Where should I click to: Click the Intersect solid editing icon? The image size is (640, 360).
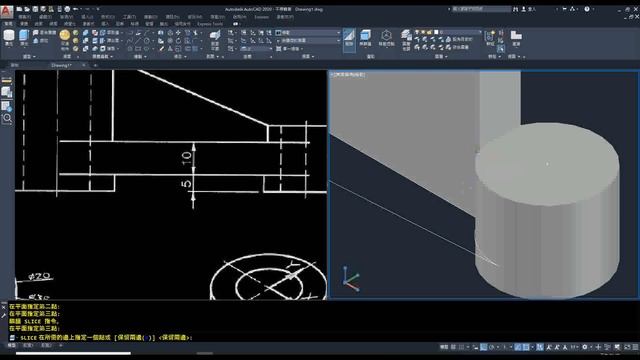click(x=86, y=49)
